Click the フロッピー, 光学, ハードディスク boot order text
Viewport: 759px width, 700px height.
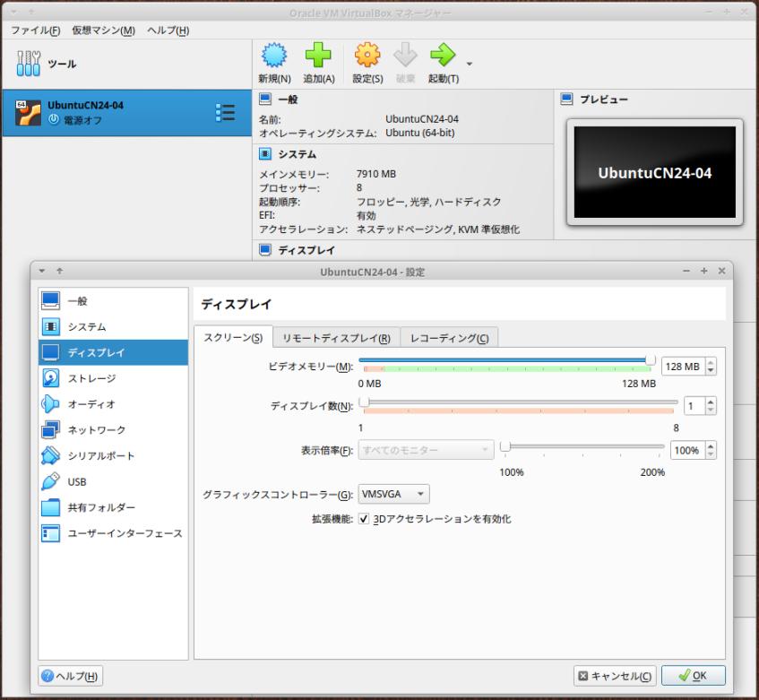click(x=429, y=202)
